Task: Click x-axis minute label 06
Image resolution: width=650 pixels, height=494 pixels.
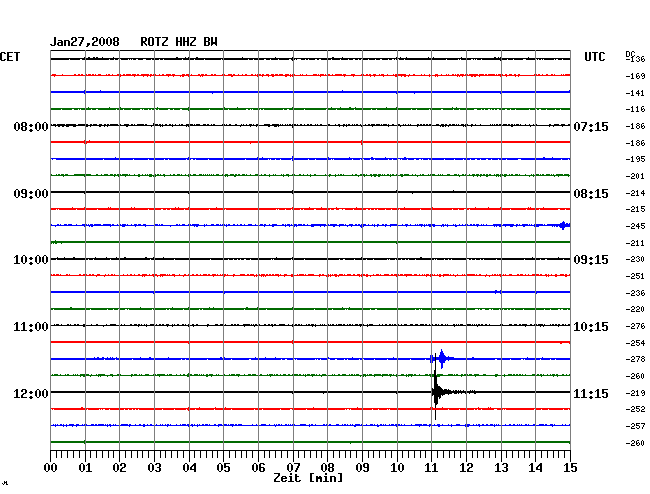Action: click(258, 468)
